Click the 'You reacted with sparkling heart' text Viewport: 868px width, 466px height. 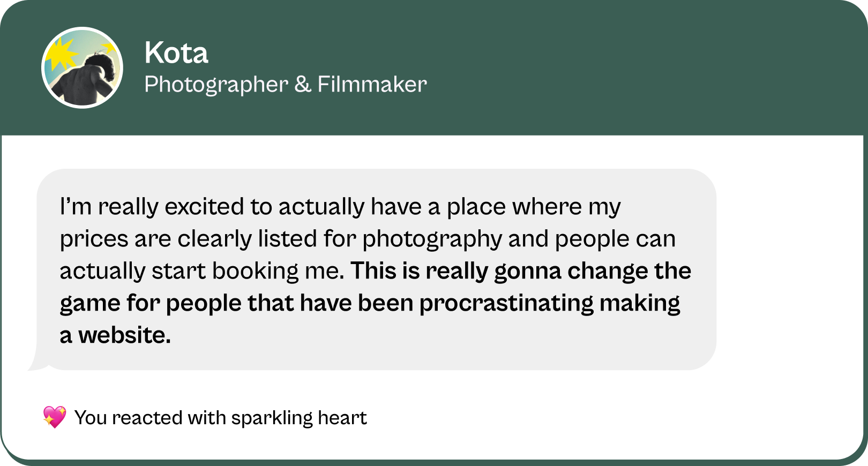[220, 418]
